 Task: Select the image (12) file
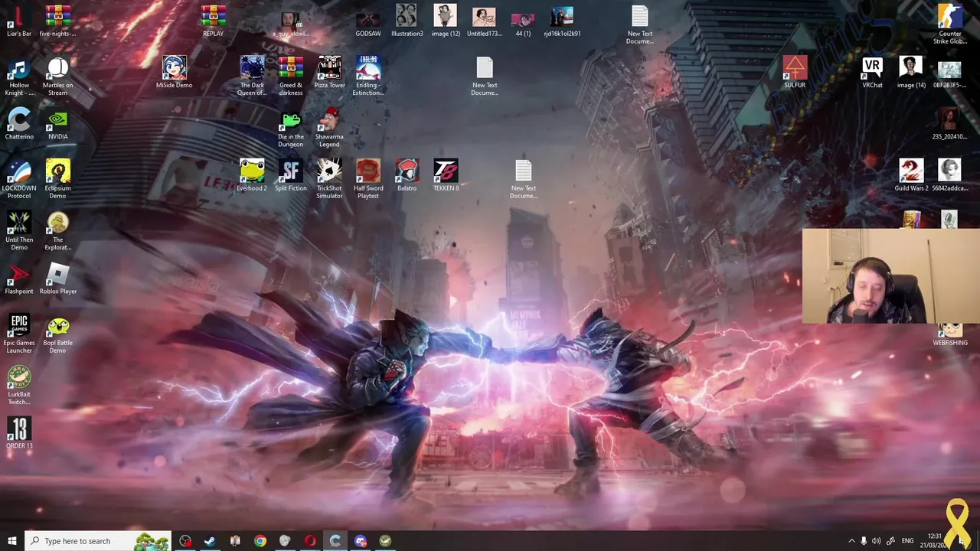(446, 21)
